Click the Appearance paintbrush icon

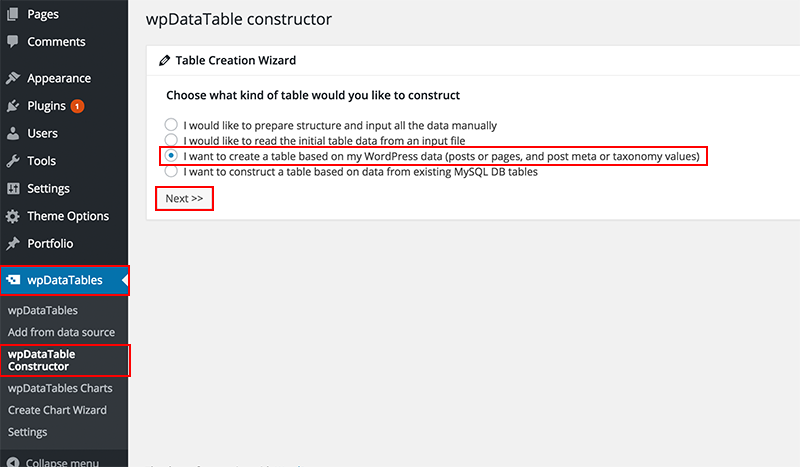pos(13,78)
